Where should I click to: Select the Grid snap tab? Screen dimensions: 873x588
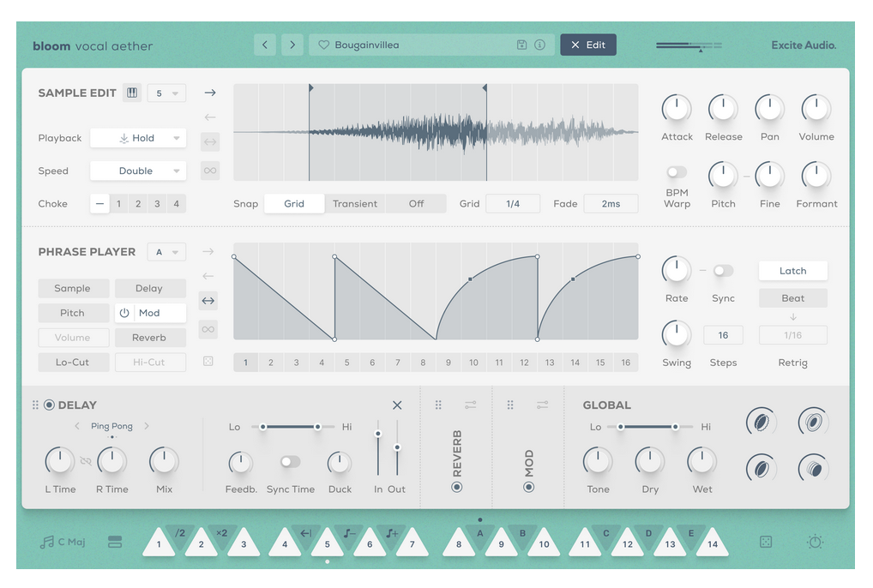tap(294, 204)
